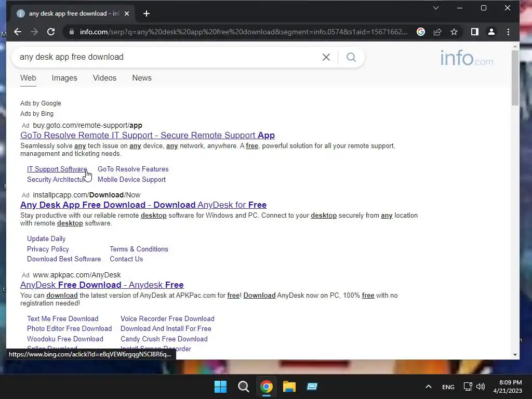Open the Chrome profile menu
The height and width of the screenshot is (399, 532).
pos(491,32)
